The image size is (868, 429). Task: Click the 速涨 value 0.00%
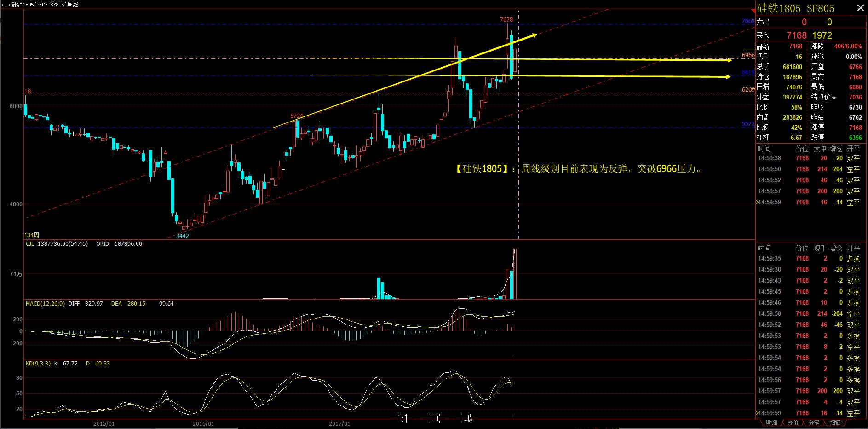point(854,57)
